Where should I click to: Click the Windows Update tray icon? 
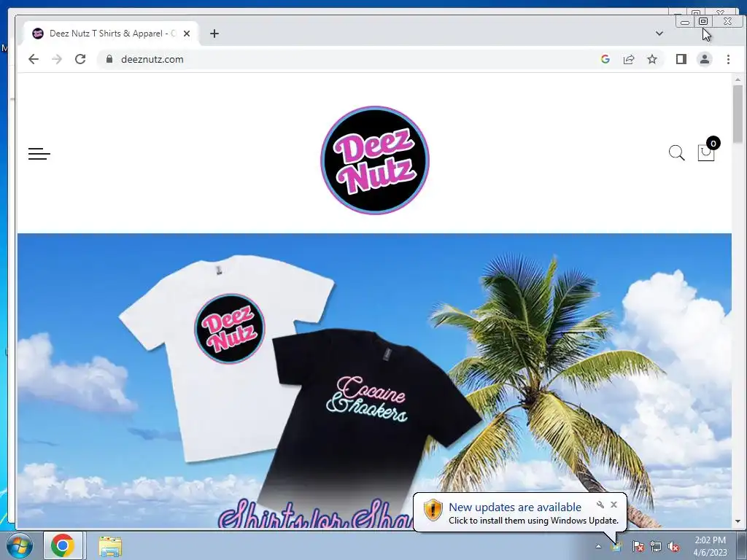tap(617, 546)
